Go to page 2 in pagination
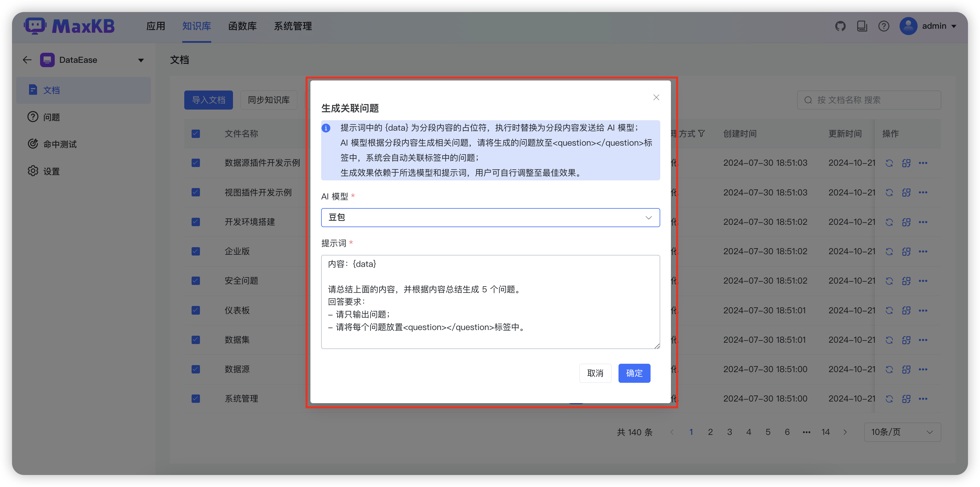This screenshot has width=980, height=487. coord(710,432)
